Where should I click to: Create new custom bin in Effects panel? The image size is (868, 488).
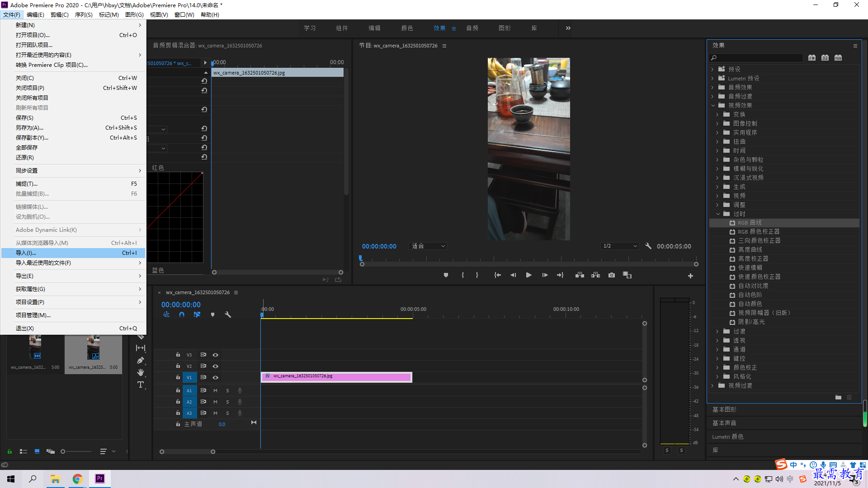coord(838,398)
